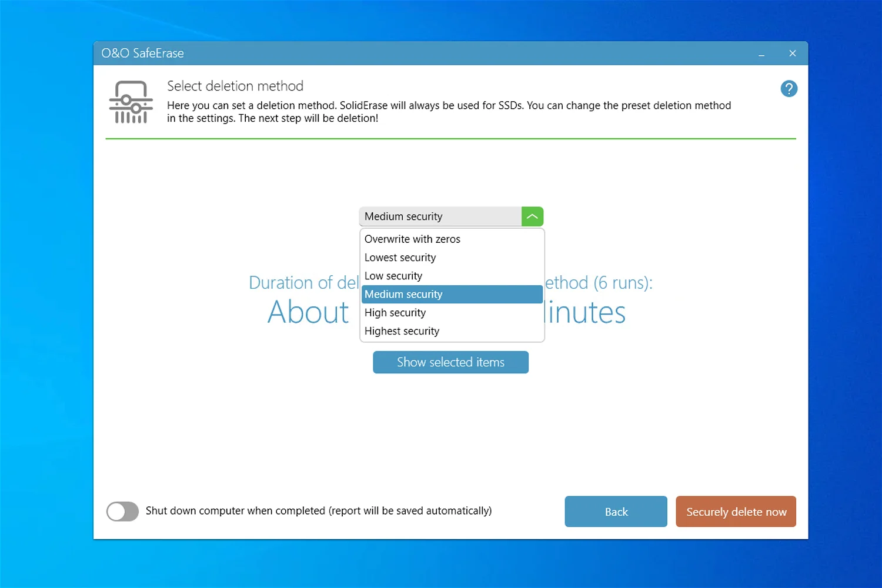Screen dimensions: 882x588
Task: Select Overwrite with zeros option
Action: [452, 239]
